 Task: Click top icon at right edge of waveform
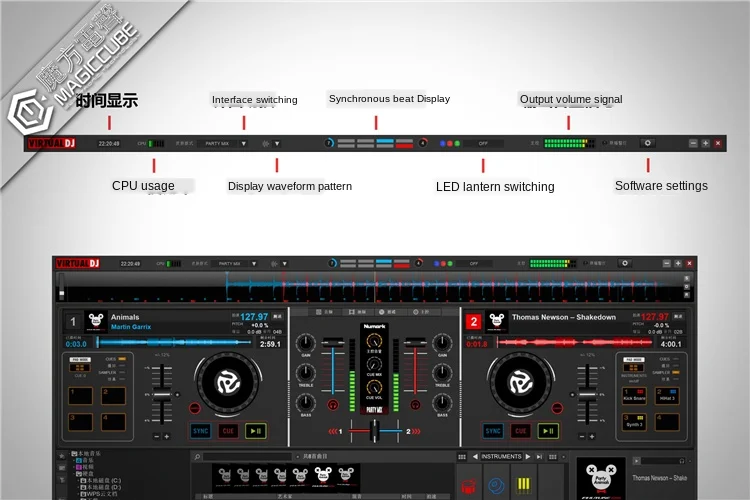pos(687,278)
